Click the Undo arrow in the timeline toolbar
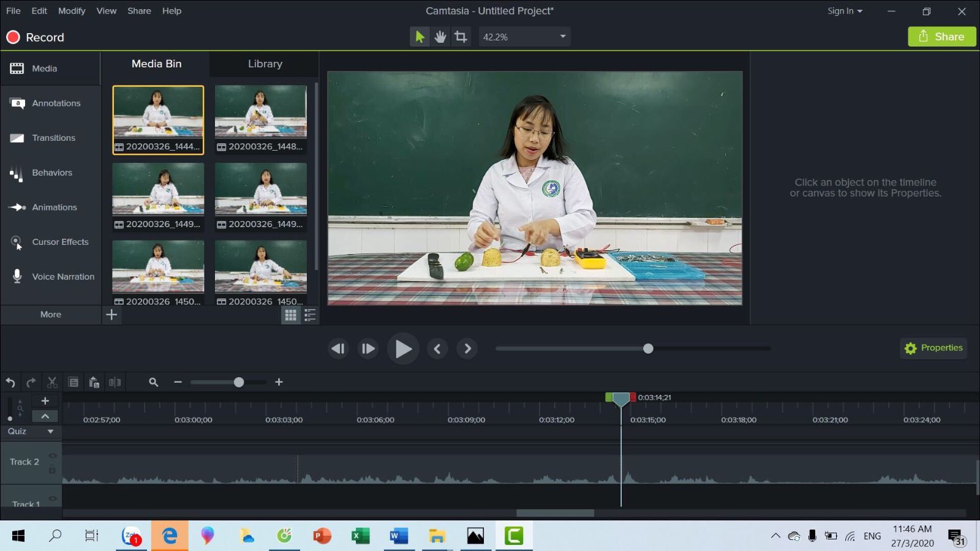Screen dimensions: 980x551 click(x=10, y=383)
